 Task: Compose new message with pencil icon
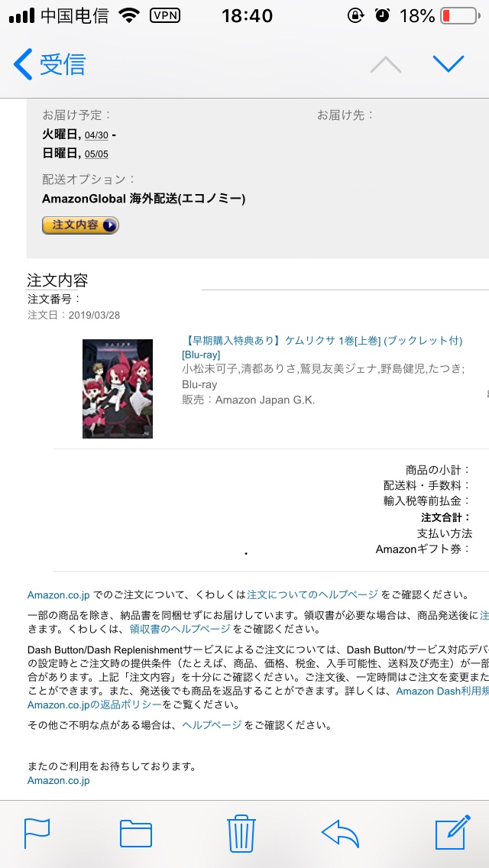click(x=452, y=832)
